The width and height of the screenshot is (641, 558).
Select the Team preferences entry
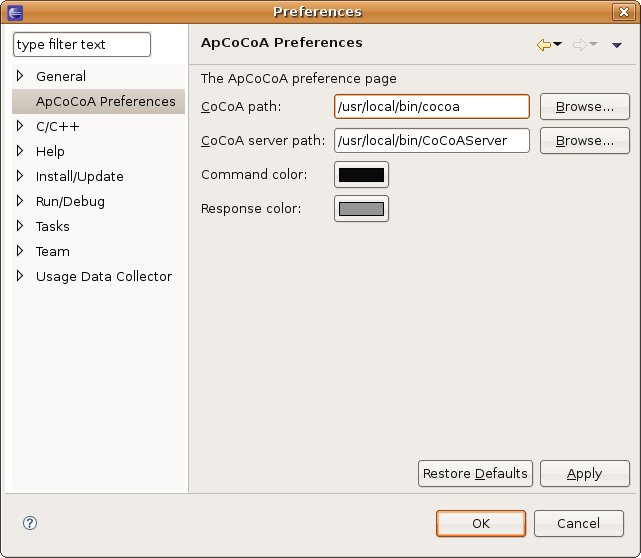click(x=53, y=251)
